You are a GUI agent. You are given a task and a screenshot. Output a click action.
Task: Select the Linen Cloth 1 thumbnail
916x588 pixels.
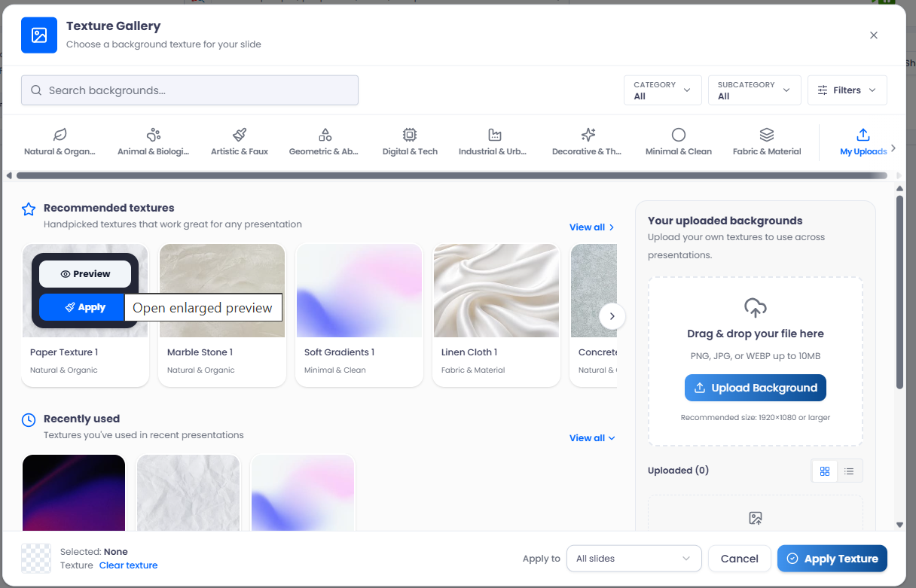(x=496, y=291)
